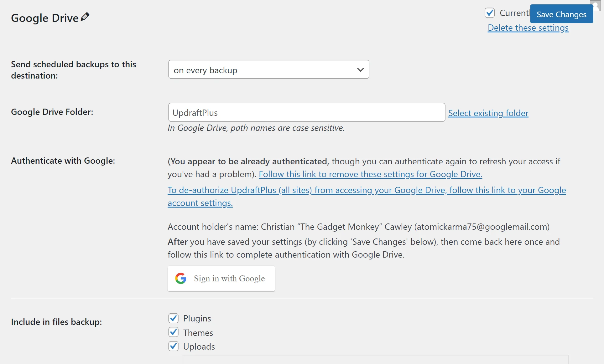Click the user avatar icon in top corner
Image resolution: width=604 pixels, height=364 pixels.
click(596, 5)
